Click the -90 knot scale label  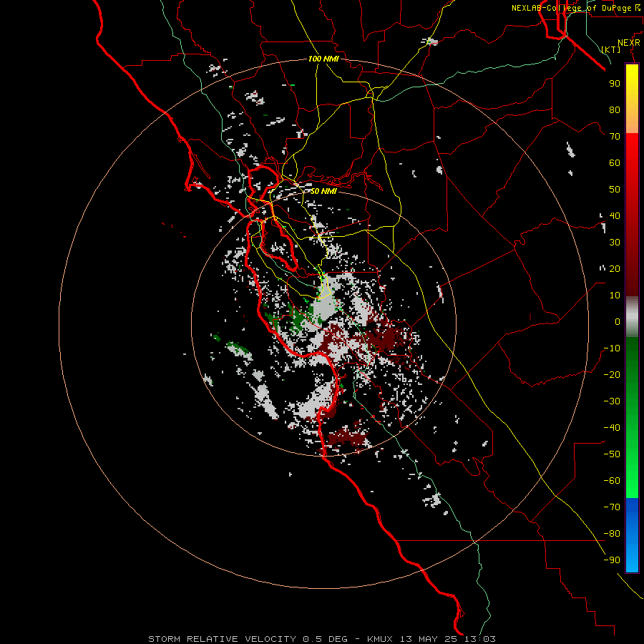tap(612, 560)
